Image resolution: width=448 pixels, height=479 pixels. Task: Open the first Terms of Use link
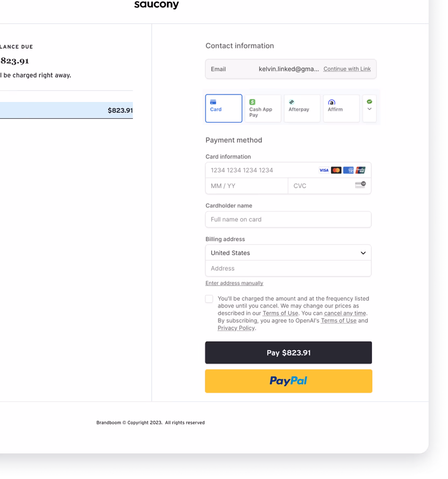280,313
